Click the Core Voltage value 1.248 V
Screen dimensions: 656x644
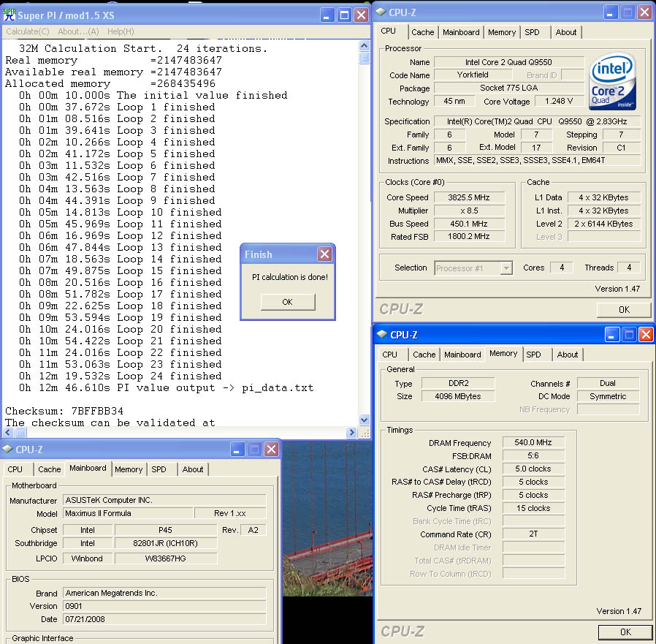point(559,102)
